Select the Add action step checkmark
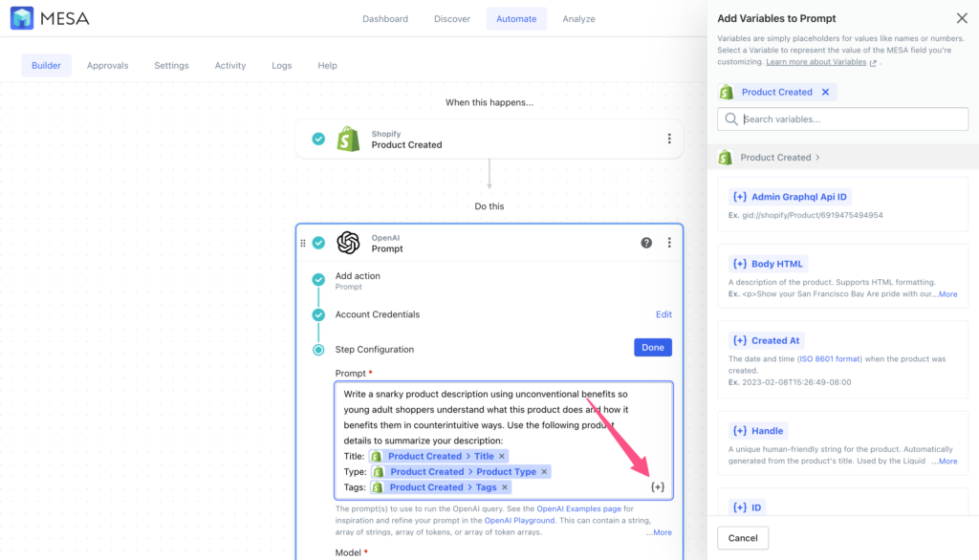The width and height of the screenshot is (979, 560). pyautogui.click(x=318, y=279)
